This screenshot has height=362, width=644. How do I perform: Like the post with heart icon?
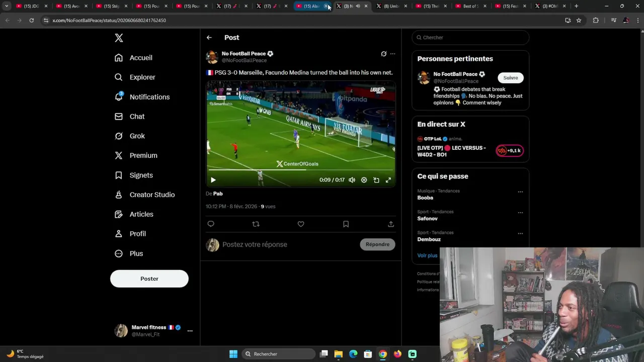click(x=301, y=224)
